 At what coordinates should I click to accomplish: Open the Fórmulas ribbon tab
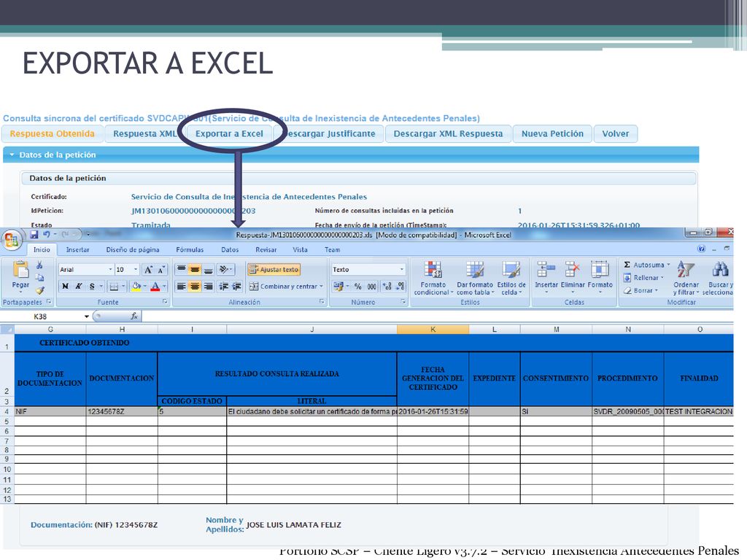tap(190, 249)
